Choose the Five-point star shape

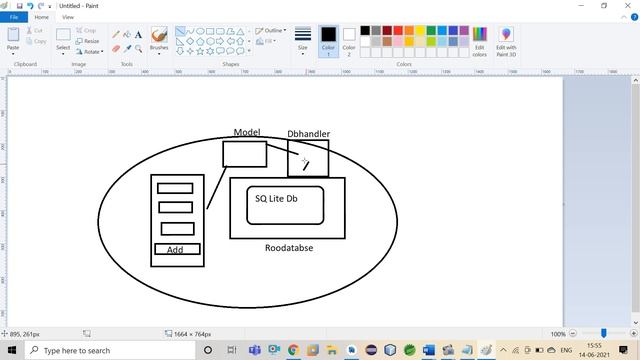pyautogui.click(x=200, y=51)
